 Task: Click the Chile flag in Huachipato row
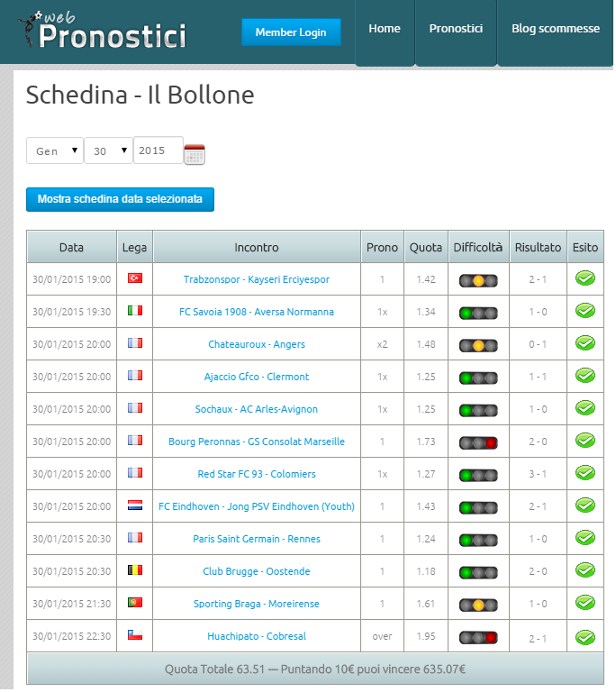(135, 634)
